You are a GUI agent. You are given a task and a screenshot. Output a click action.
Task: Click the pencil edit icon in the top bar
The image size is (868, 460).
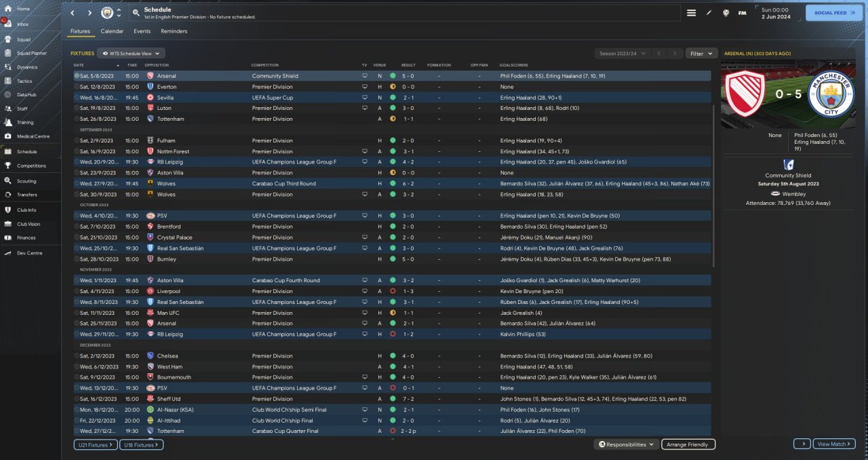click(x=709, y=13)
